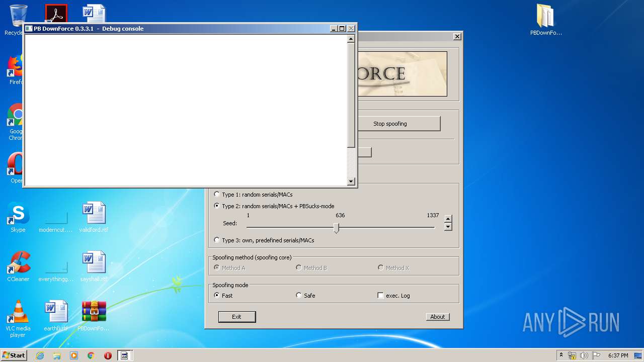Viewport: 644px width, 362px height.
Task: Launch Skype from the desktop
Action: tap(18, 217)
